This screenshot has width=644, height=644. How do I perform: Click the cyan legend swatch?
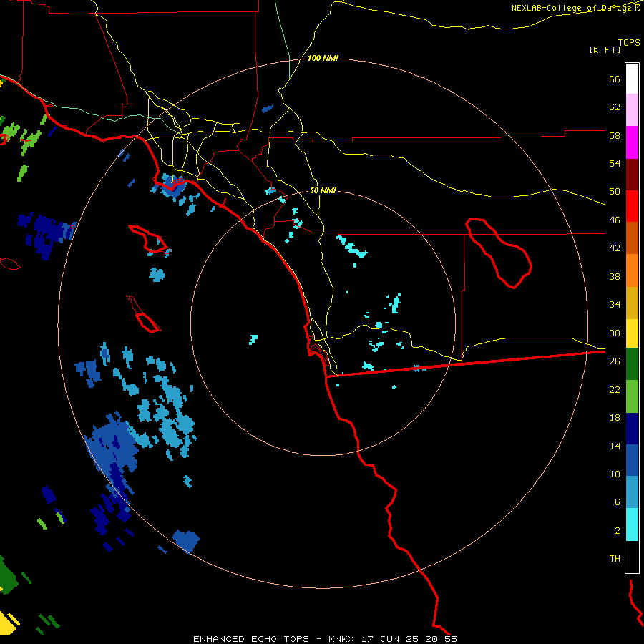coord(632,525)
